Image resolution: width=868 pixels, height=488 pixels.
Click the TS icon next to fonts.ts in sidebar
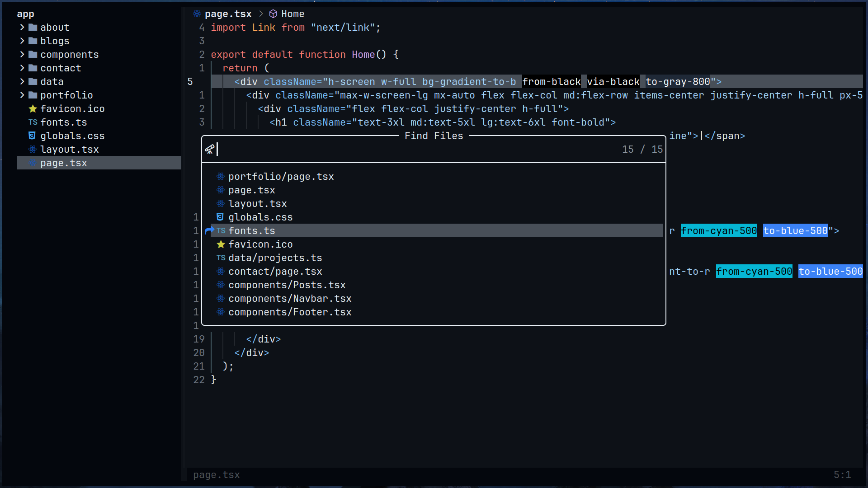[33, 122]
